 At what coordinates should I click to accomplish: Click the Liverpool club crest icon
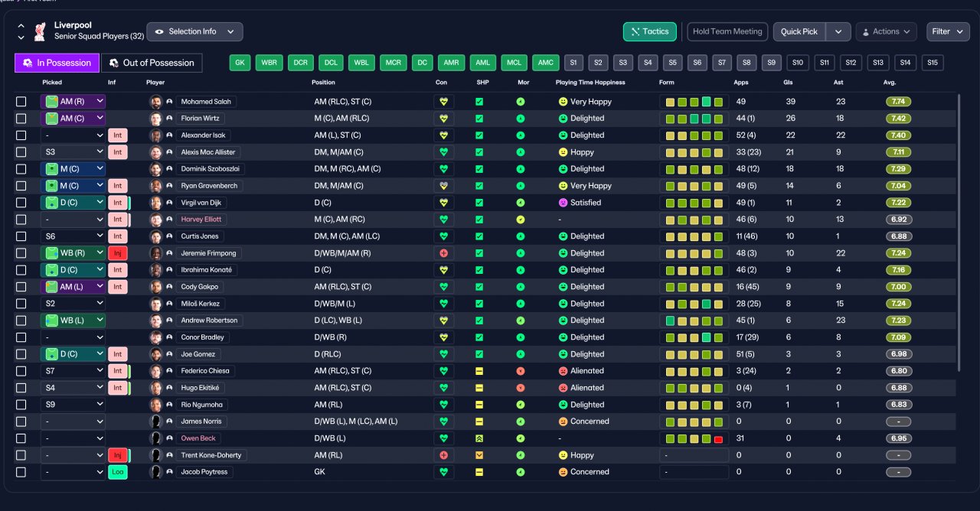tap(41, 31)
